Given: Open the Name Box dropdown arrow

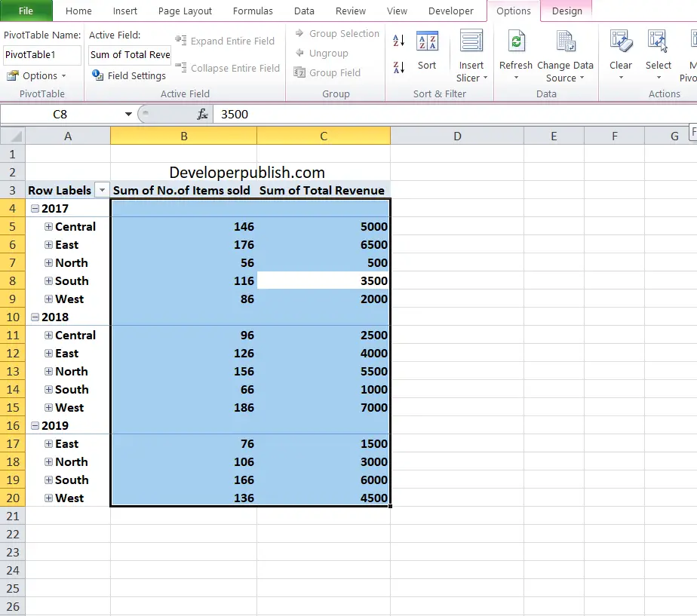Looking at the screenshot, I should click(x=128, y=114).
